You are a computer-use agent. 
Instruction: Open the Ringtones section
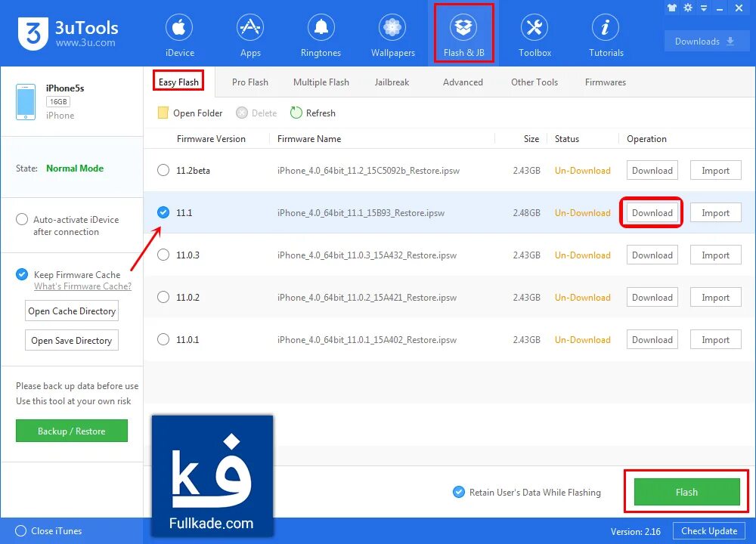[321, 36]
